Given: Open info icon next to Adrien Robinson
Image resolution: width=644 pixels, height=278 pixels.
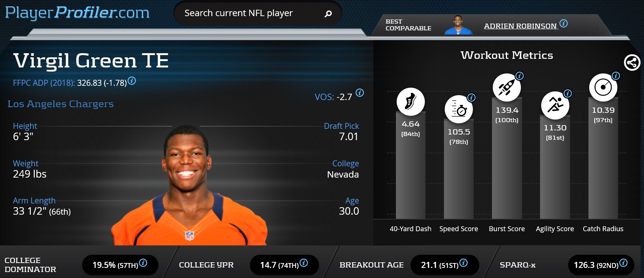Looking at the screenshot, I should [x=564, y=24].
